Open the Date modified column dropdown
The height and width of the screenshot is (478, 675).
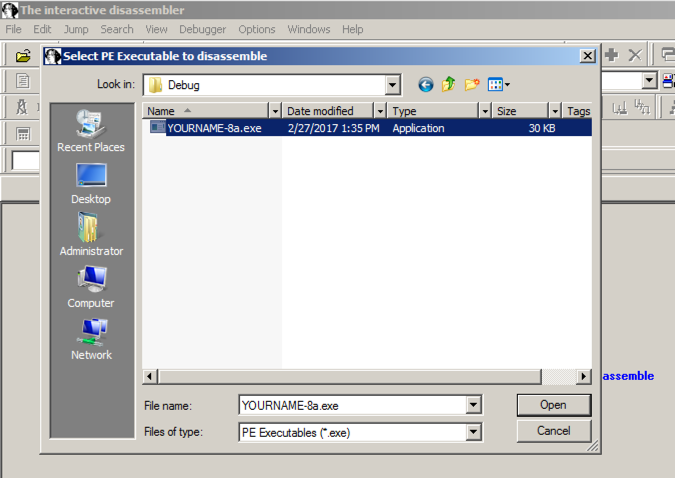[380, 111]
